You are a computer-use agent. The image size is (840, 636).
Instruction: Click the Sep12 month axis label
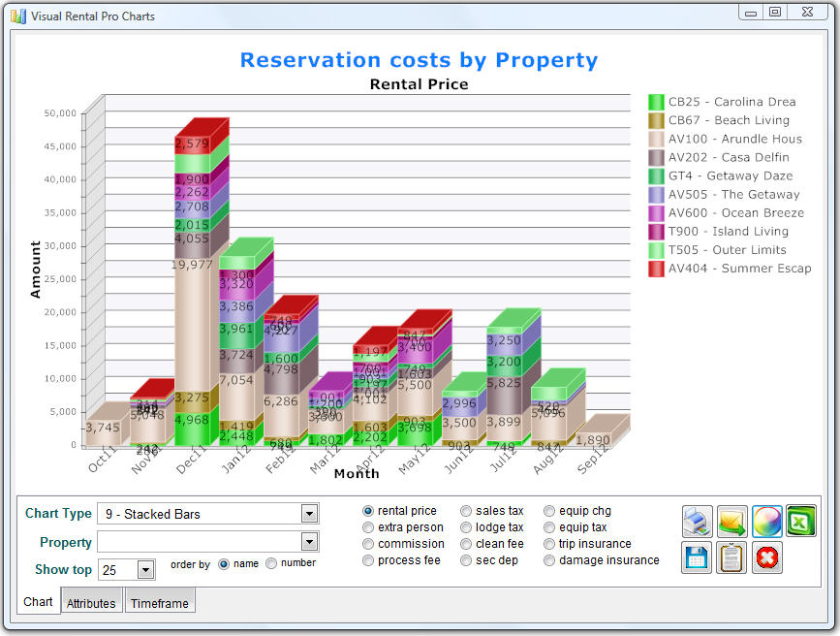coord(593,460)
